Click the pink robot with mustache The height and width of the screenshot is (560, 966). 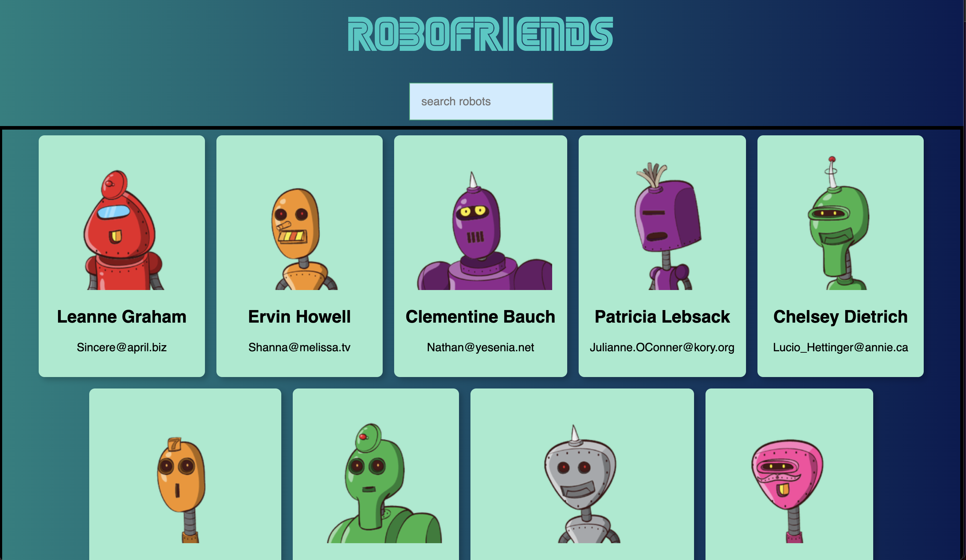(x=788, y=490)
